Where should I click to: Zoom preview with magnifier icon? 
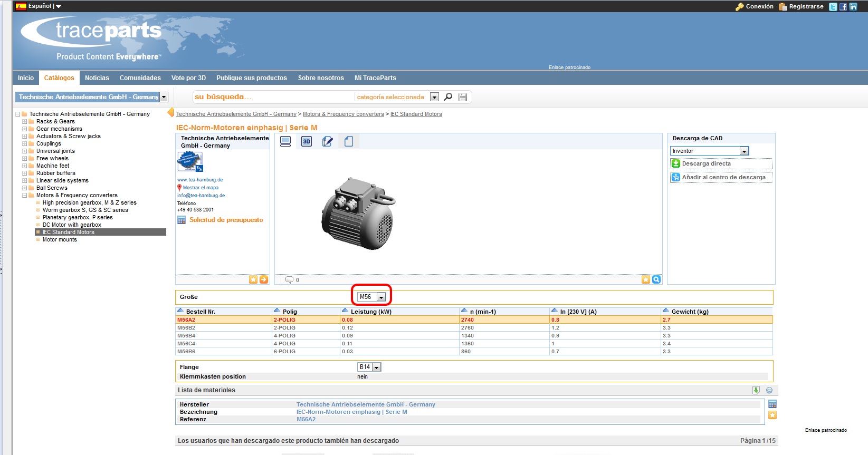point(656,279)
